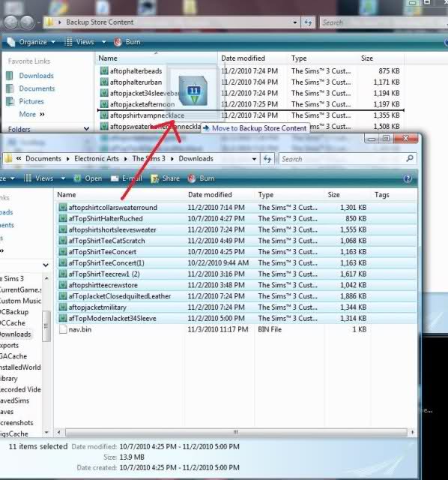Image resolution: width=448 pixels, height=480 pixels.
Task: Select afTopJacketClosedquiltedLeather file icon
Action: pyautogui.click(x=63, y=296)
